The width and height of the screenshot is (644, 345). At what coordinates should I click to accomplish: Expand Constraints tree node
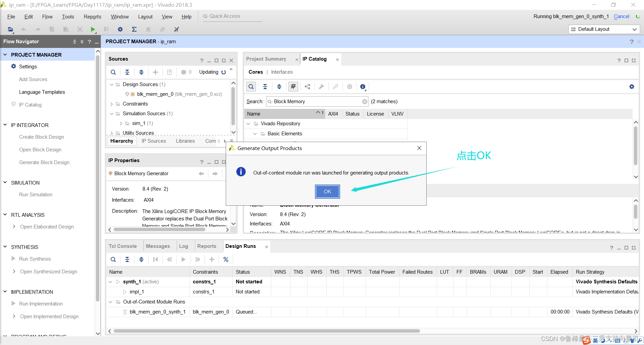pyautogui.click(x=112, y=104)
